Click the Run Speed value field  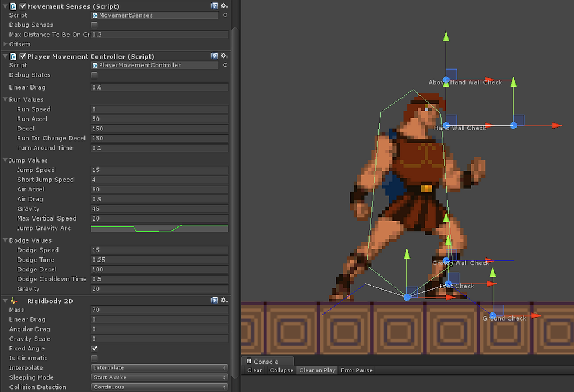pos(159,109)
